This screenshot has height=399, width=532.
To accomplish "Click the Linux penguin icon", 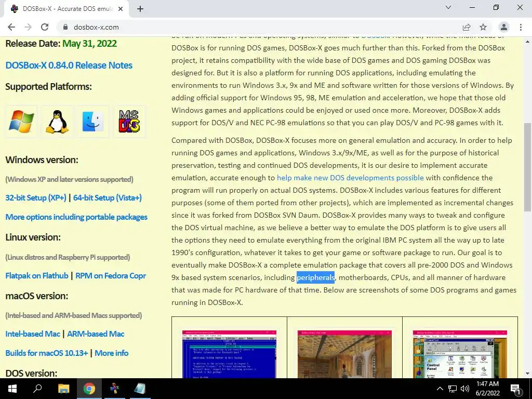I will point(57,122).
